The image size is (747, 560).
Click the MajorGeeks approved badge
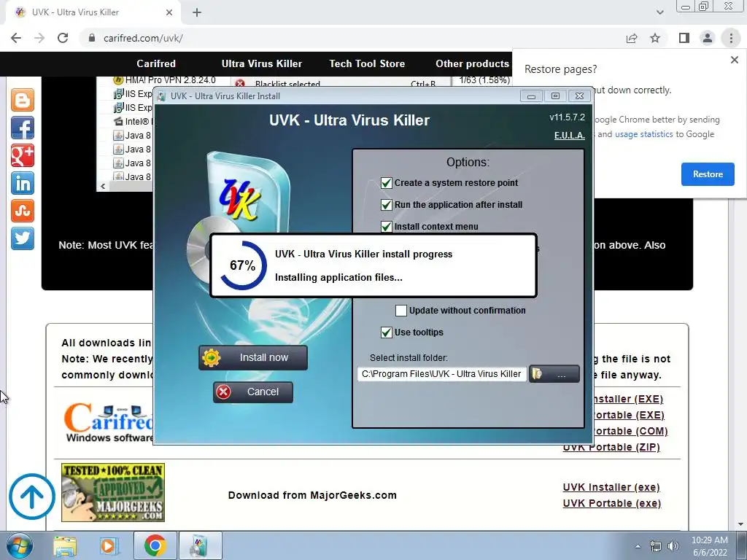(113, 492)
